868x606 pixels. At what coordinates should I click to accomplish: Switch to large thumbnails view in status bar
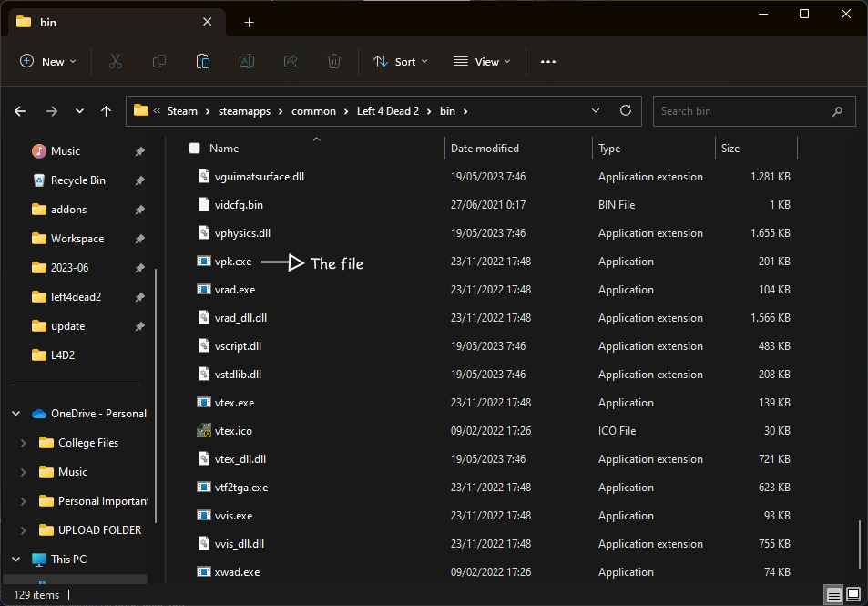click(853, 595)
